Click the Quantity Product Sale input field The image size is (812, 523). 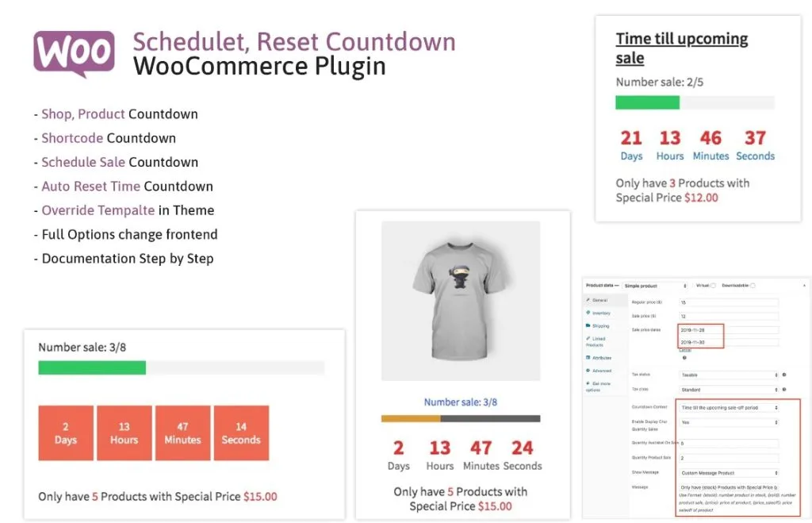pyautogui.click(x=729, y=458)
